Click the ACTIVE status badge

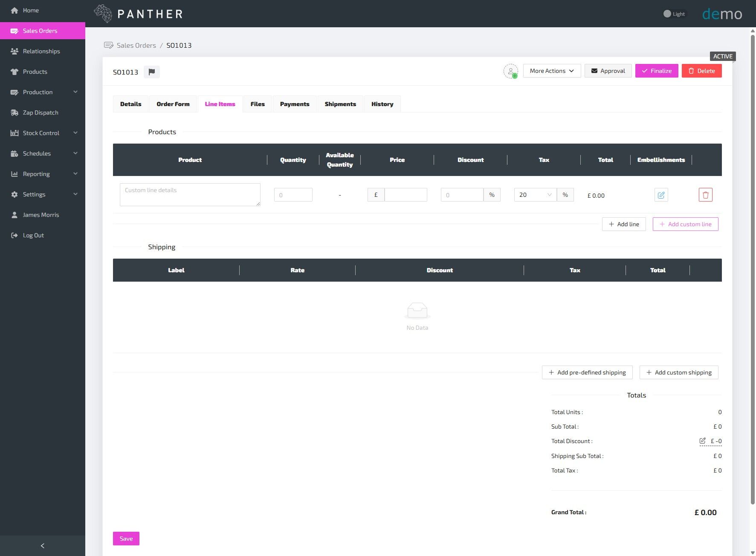(x=723, y=56)
